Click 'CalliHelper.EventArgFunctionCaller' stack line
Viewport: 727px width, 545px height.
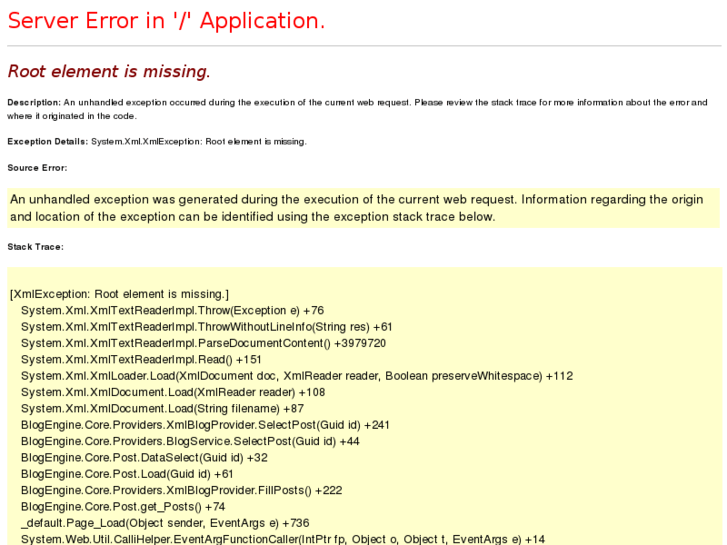(x=283, y=539)
